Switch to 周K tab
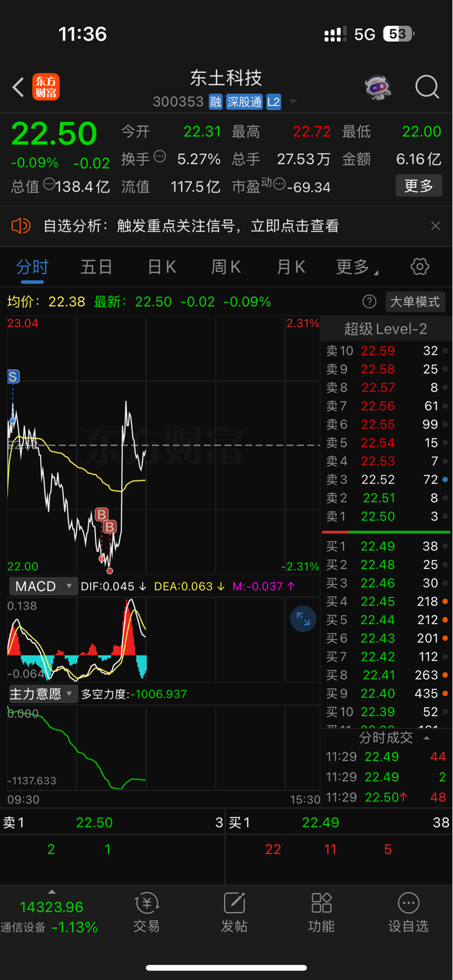Image resolution: width=453 pixels, height=980 pixels. (226, 267)
